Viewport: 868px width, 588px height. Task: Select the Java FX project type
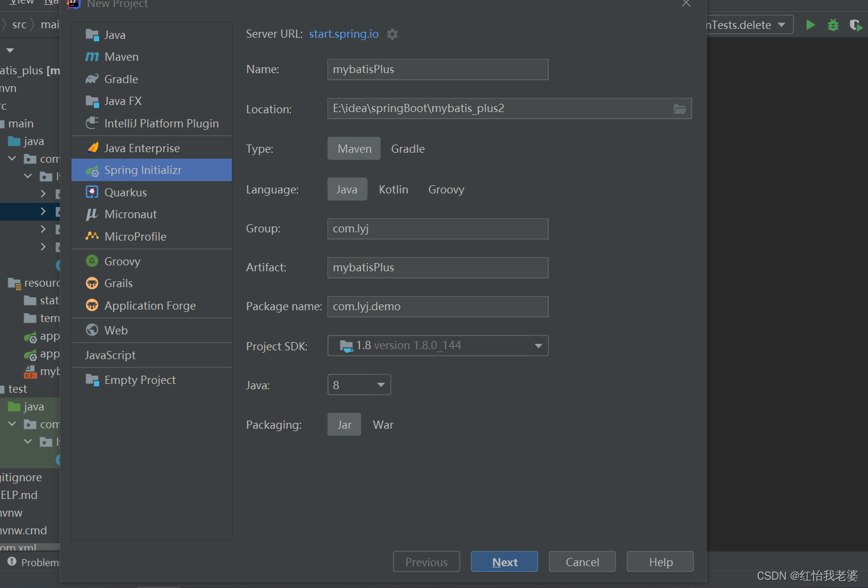click(152, 101)
